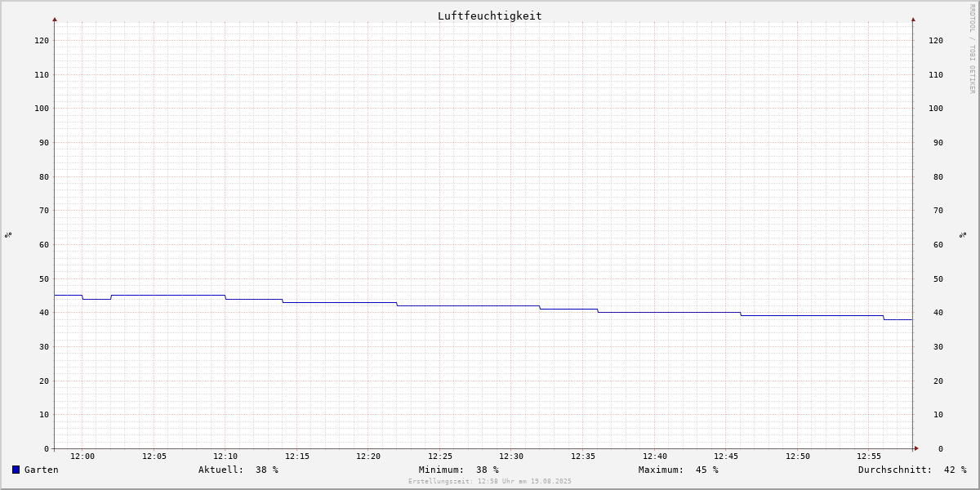The image size is (980, 490).
Task: Click the 12:10 time axis label
Action: click(225, 456)
